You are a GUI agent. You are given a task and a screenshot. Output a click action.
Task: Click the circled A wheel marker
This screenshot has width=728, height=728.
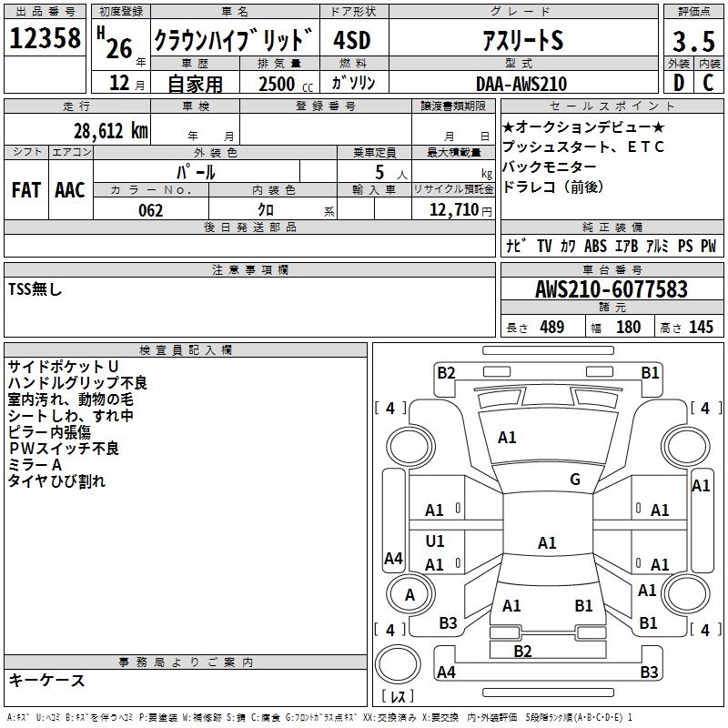[409, 595]
